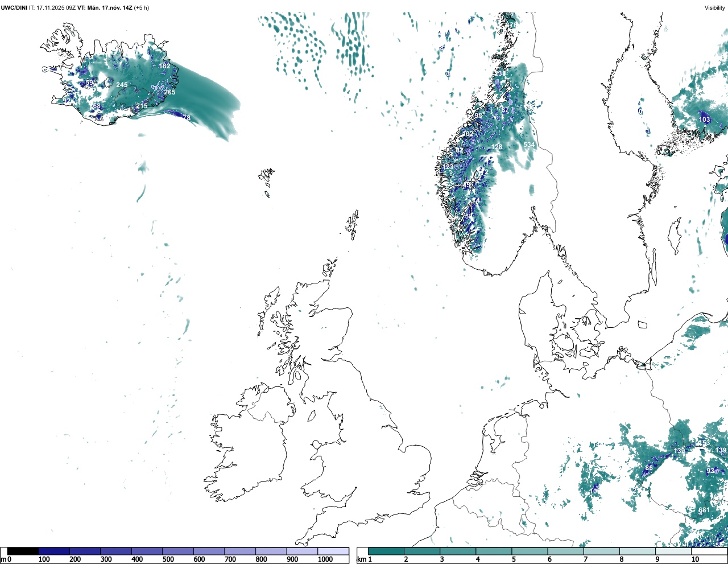Select the 100–200 m dark navy legend swatch

54,551
